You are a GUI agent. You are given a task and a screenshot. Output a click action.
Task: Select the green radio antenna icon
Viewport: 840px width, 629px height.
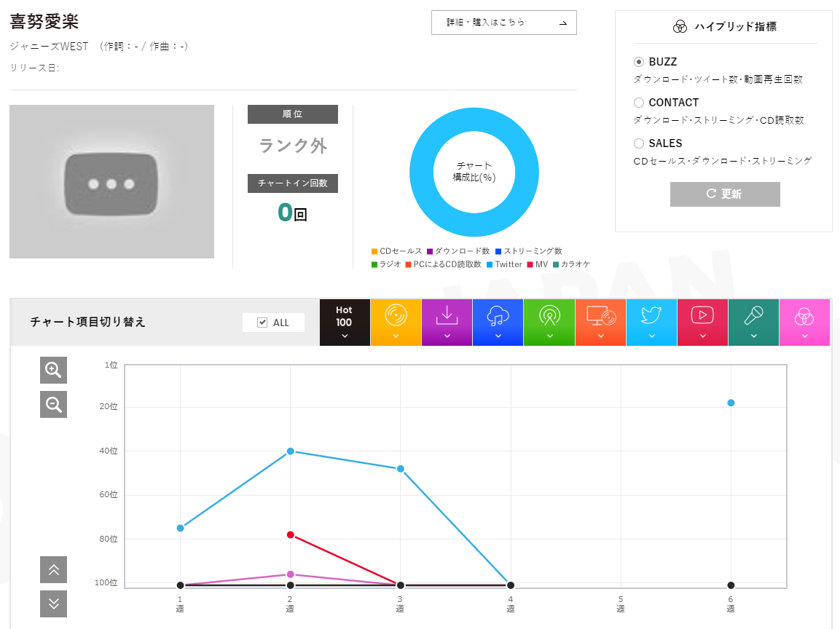coord(549,315)
